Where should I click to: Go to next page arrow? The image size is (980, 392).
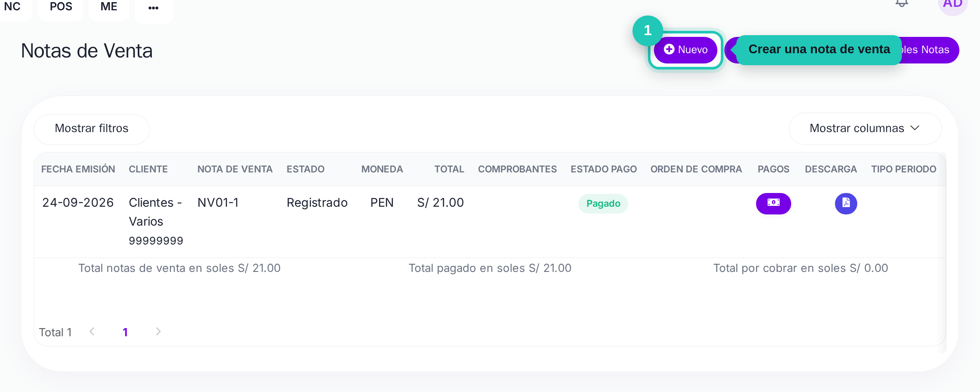158,332
